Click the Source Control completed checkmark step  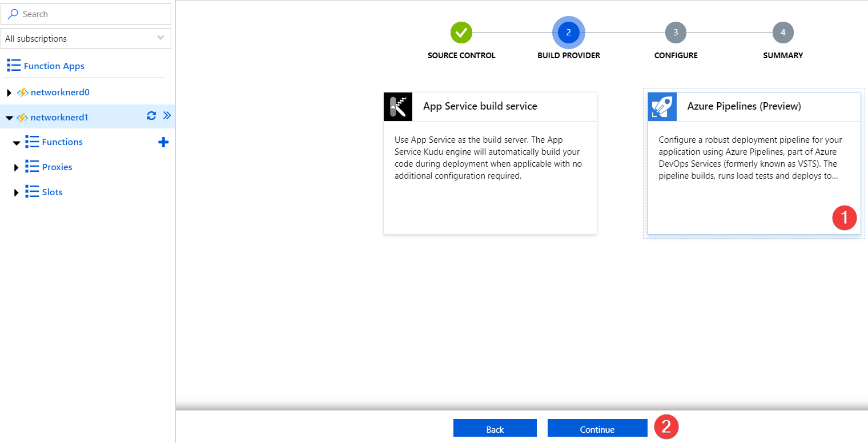pos(461,33)
